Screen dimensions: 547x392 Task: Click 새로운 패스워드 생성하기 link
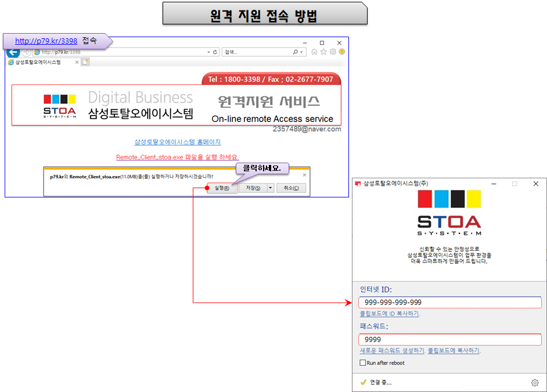(392, 351)
